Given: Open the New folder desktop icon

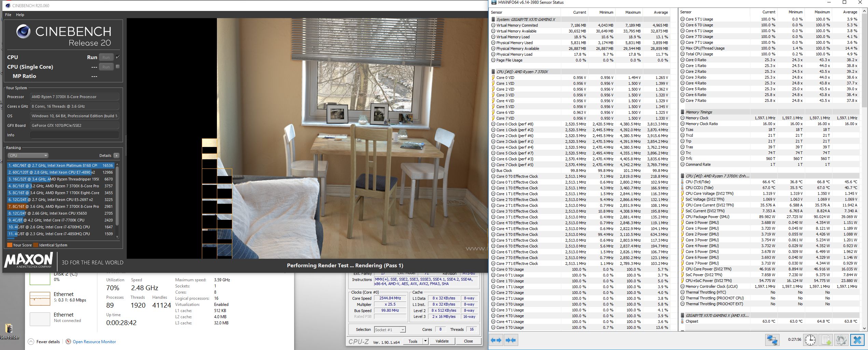Looking at the screenshot, I should 9,331.
